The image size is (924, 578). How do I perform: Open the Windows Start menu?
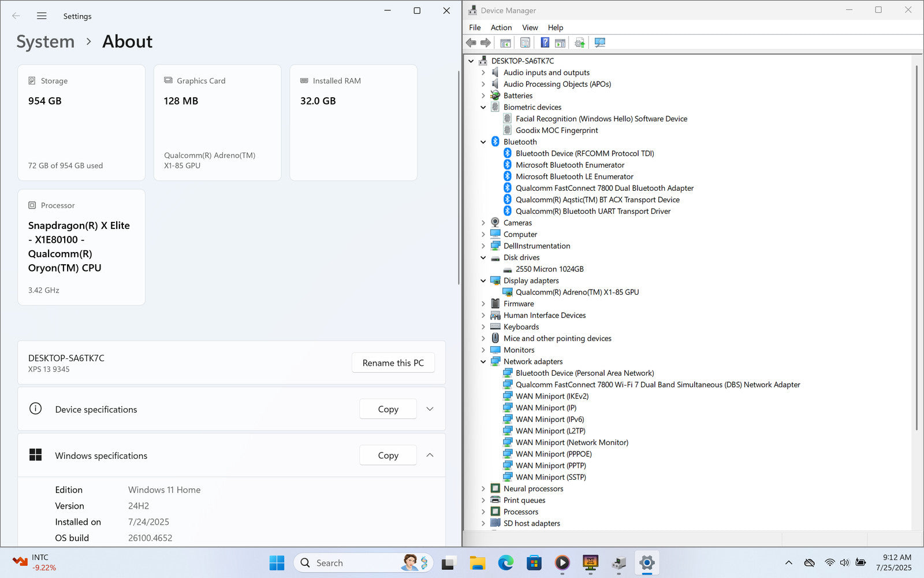[x=277, y=563]
